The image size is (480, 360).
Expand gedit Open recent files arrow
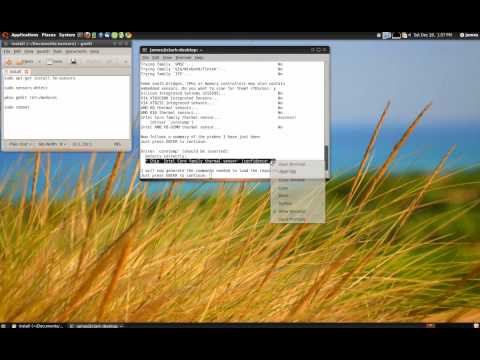click(x=39, y=62)
